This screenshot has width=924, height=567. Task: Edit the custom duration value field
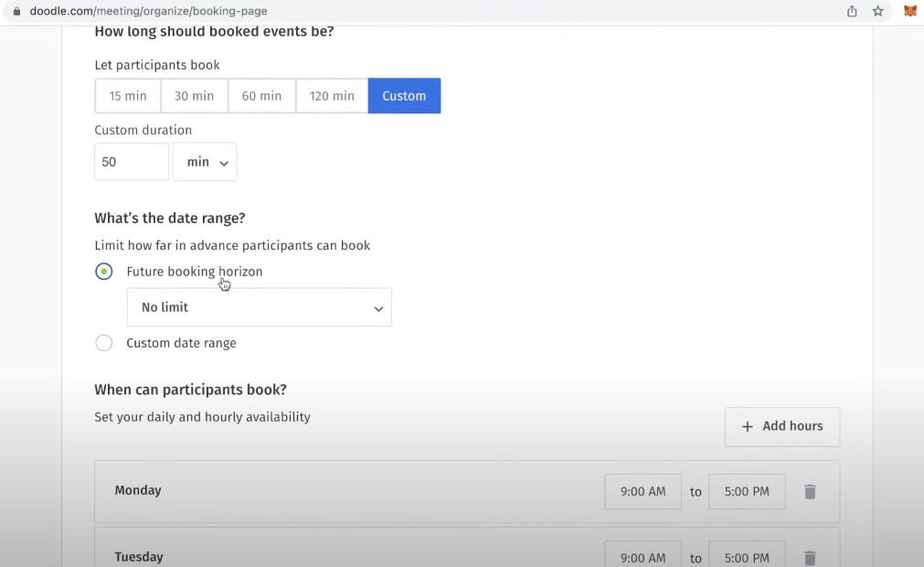point(132,162)
